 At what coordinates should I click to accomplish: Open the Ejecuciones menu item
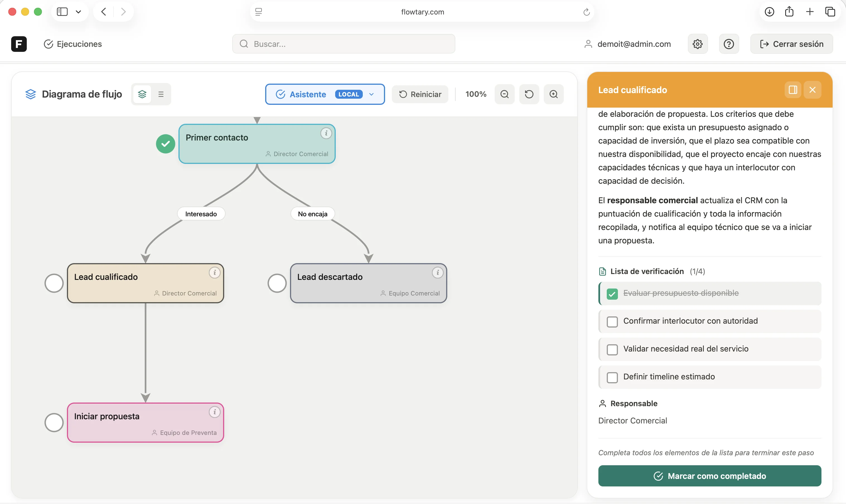(x=73, y=44)
